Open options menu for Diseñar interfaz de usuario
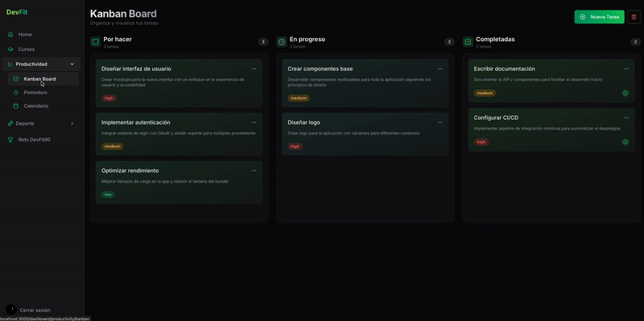644x321 pixels. 254,68
